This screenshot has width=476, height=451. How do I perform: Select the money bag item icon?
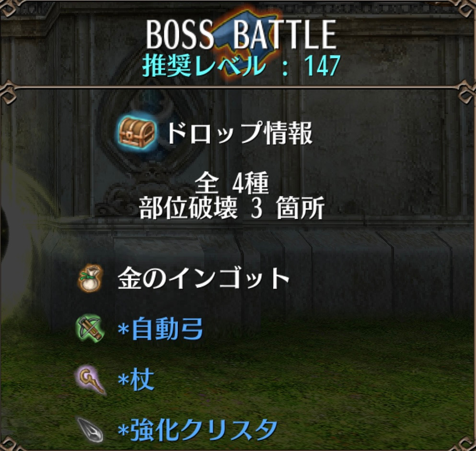(90, 278)
